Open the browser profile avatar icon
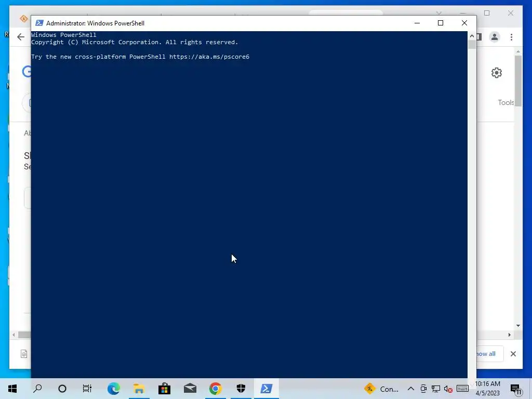532x399 pixels. click(495, 37)
